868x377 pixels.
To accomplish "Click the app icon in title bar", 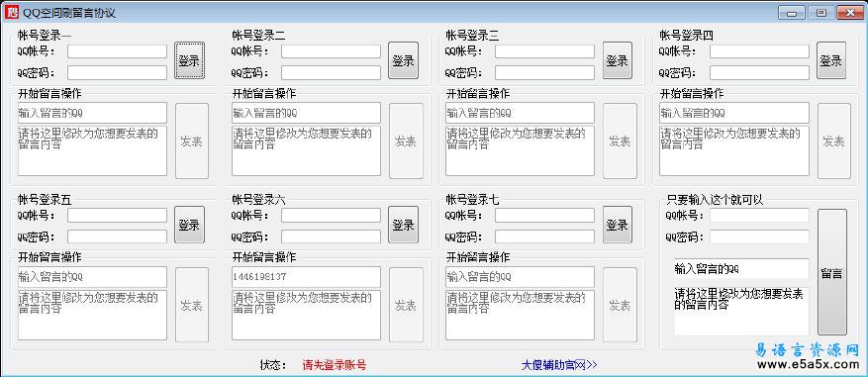I will click(x=12, y=12).
